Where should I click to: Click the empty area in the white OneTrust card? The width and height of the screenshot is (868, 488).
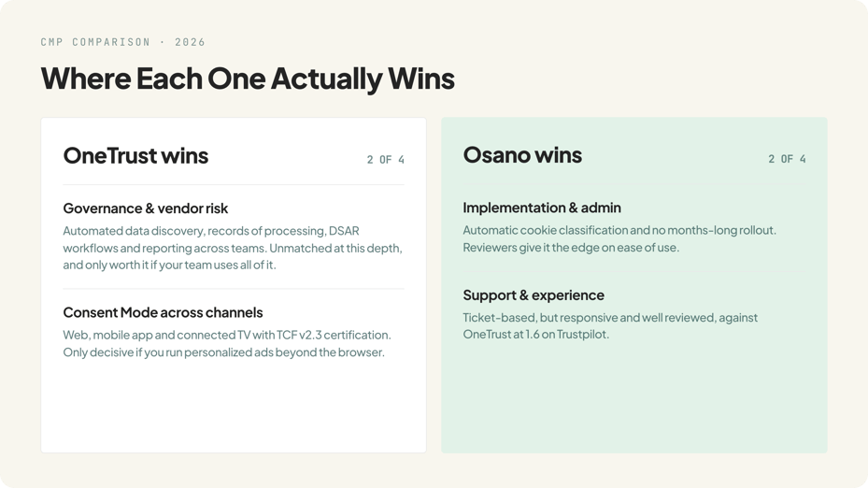click(x=234, y=407)
